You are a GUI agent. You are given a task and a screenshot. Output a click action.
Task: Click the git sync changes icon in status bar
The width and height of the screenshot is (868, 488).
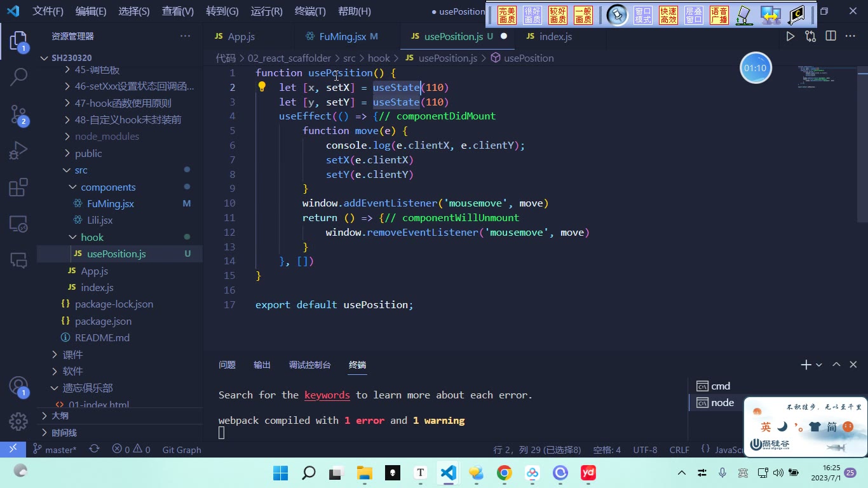click(94, 449)
